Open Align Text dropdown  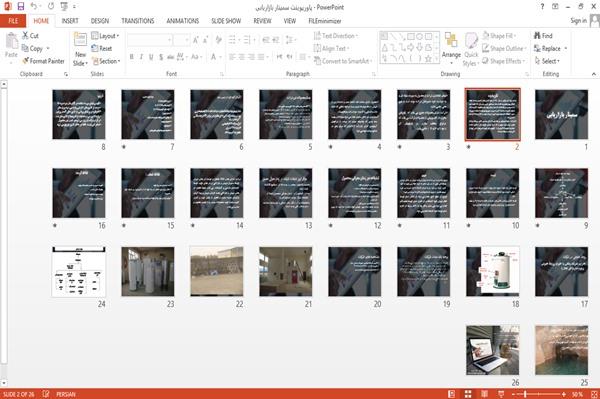coord(331,48)
